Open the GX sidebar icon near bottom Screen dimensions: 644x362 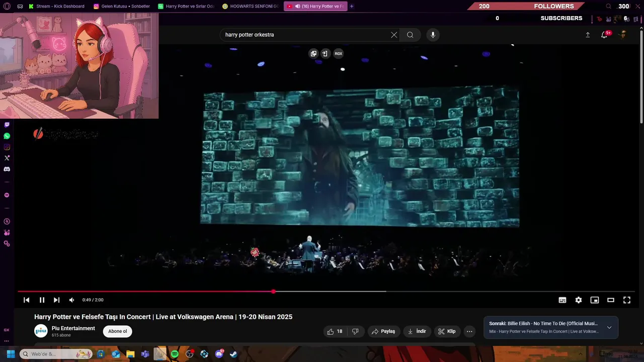click(7, 330)
